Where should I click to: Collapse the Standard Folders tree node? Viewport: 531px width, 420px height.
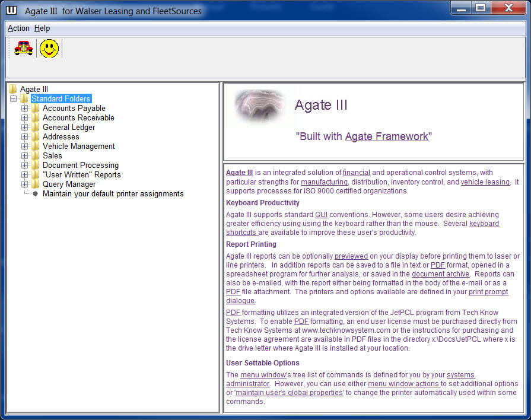pyautogui.click(x=14, y=98)
